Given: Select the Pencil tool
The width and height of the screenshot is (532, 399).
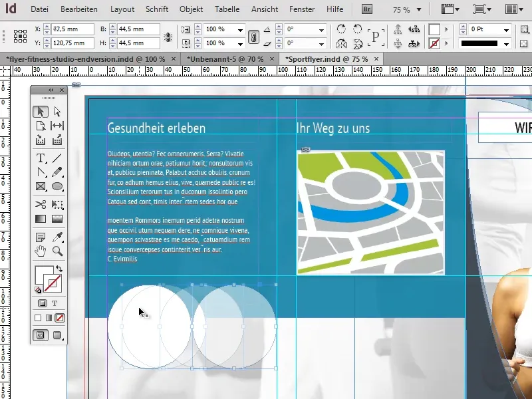Looking at the screenshot, I should (x=57, y=172).
